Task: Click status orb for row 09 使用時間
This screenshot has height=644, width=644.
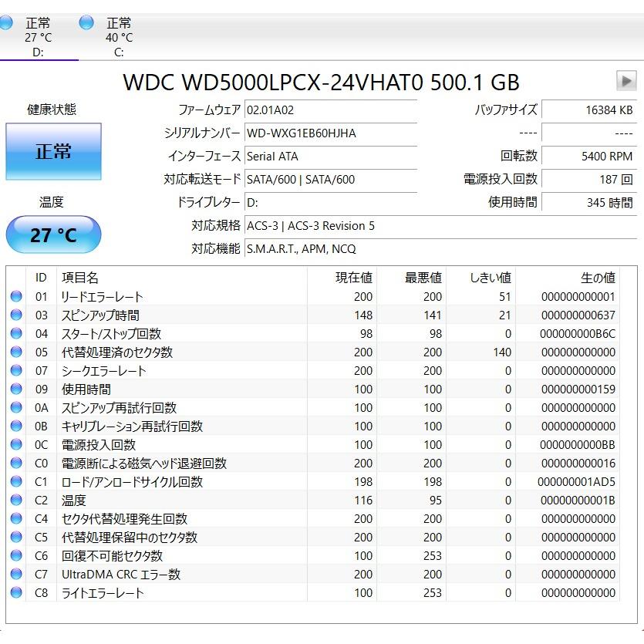Action: coord(16,389)
